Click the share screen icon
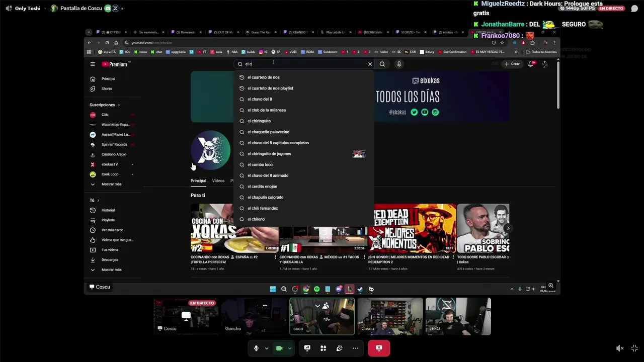 pyautogui.click(x=307, y=348)
